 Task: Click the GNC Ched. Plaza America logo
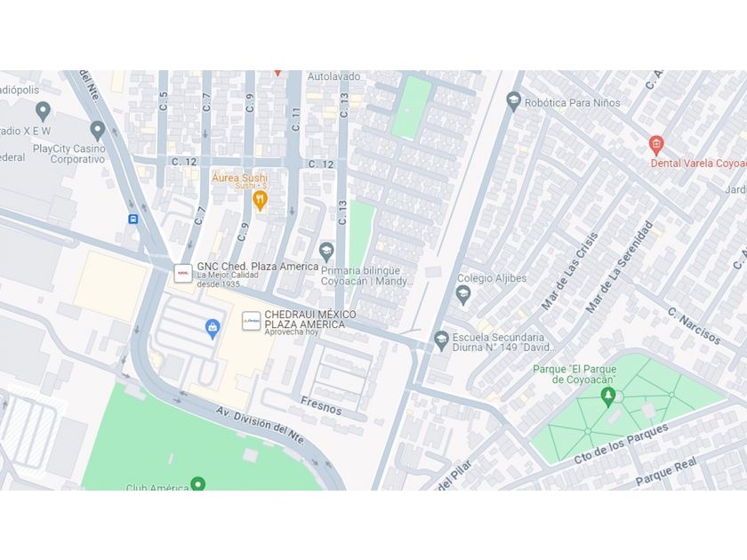(x=183, y=274)
